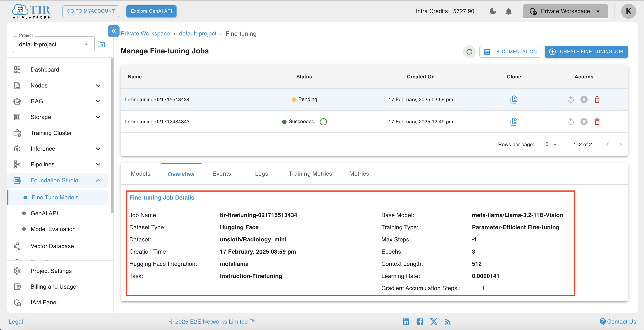
Task: Select row tir-finetuning-021715513434 name
Action: tap(157, 99)
